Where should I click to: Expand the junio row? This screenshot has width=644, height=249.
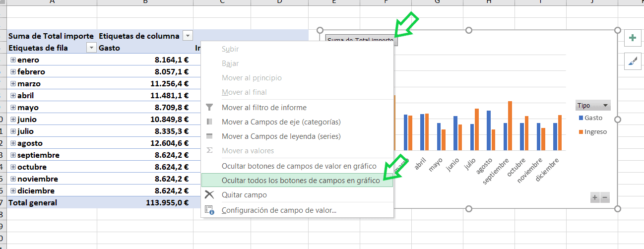[13, 119]
